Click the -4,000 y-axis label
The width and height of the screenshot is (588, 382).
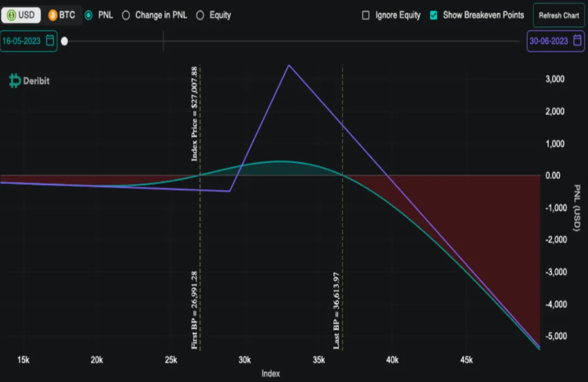[556, 304]
